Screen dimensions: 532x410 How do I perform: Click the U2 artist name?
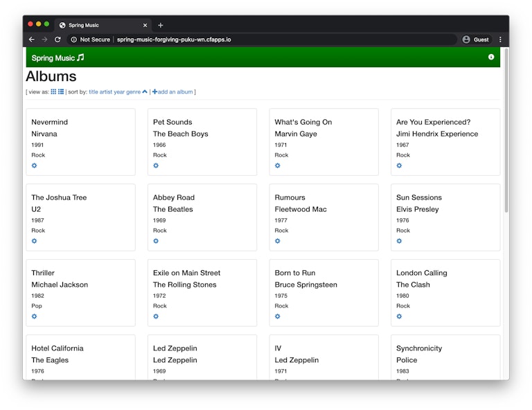click(36, 209)
